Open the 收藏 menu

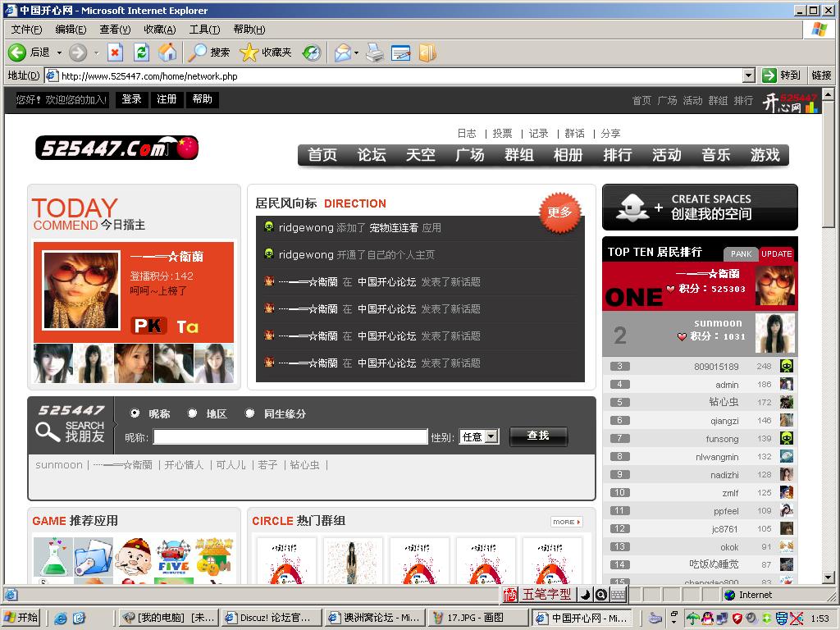(160, 29)
